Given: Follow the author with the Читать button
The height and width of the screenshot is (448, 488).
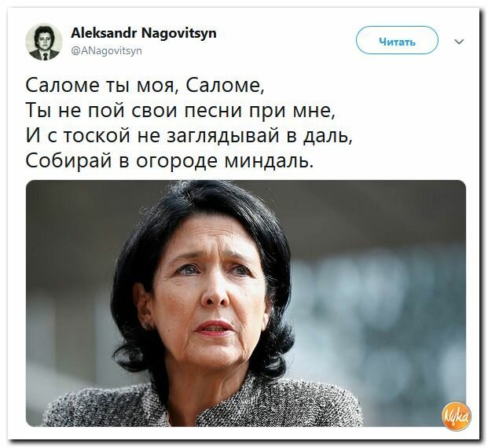Looking at the screenshot, I should tap(397, 40).
